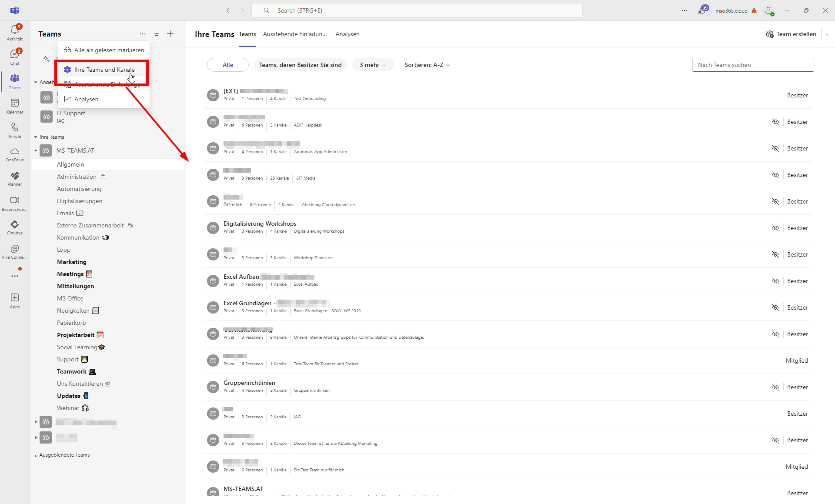
Task: Expand the Ausgeblendete Teams section
Action: [36, 456]
